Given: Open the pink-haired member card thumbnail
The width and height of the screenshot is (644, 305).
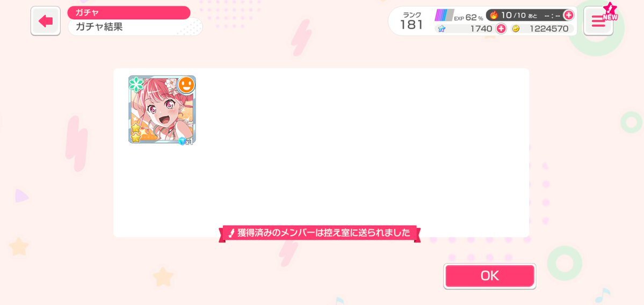Looking at the screenshot, I should pos(162,110).
